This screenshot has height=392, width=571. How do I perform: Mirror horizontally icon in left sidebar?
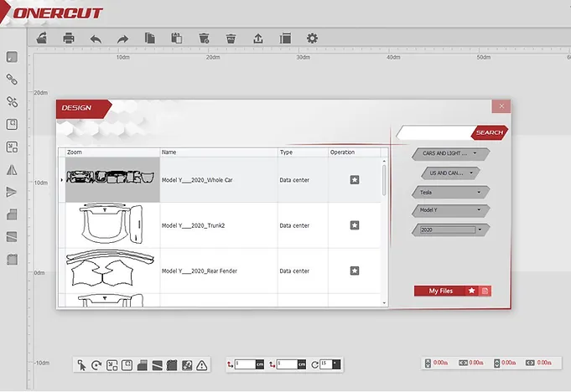12,169
